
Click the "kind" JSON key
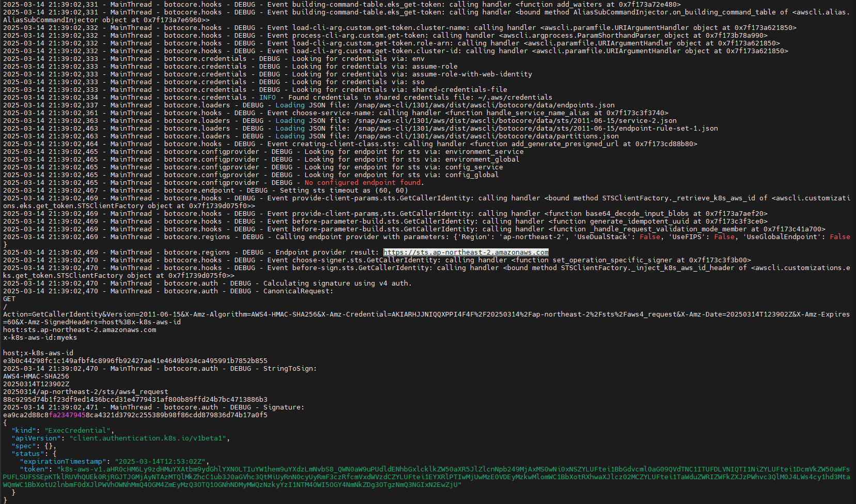(24, 430)
